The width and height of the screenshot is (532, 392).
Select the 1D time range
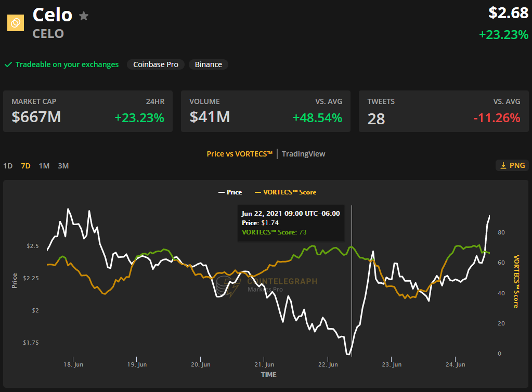[x=8, y=166]
